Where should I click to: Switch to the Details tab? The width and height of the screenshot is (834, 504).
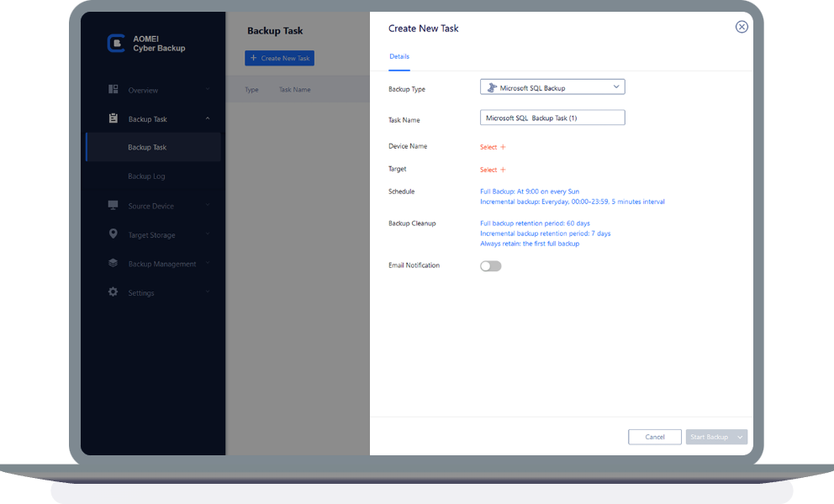tap(399, 56)
